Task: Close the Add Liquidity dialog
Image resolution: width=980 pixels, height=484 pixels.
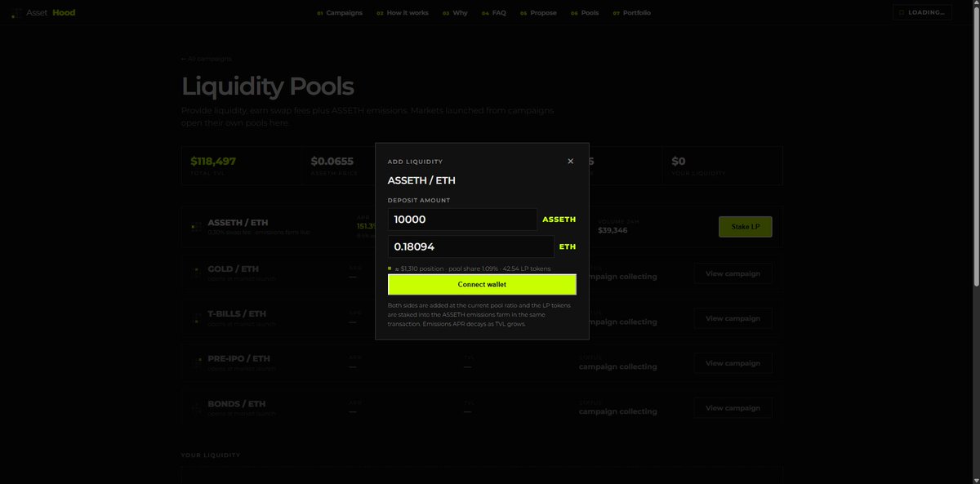Action: 570,162
